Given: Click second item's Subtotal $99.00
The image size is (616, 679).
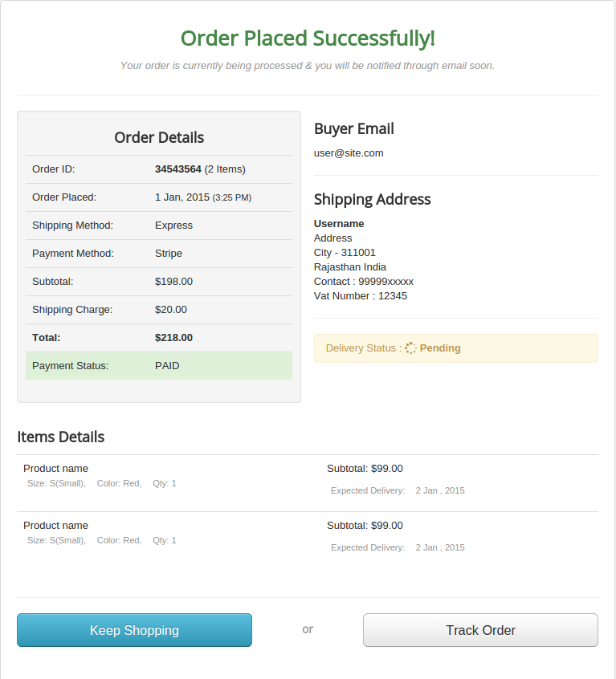Looking at the screenshot, I should [x=365, y=526].
